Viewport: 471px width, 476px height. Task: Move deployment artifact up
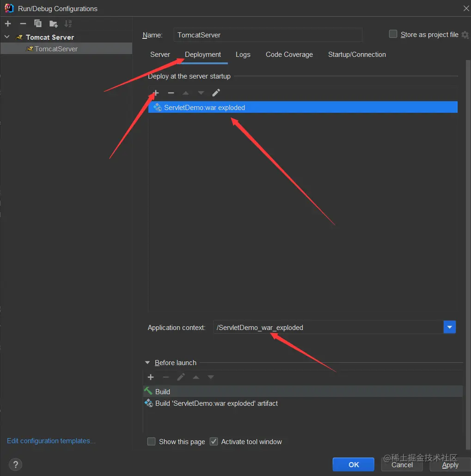[x=185, y=93]
